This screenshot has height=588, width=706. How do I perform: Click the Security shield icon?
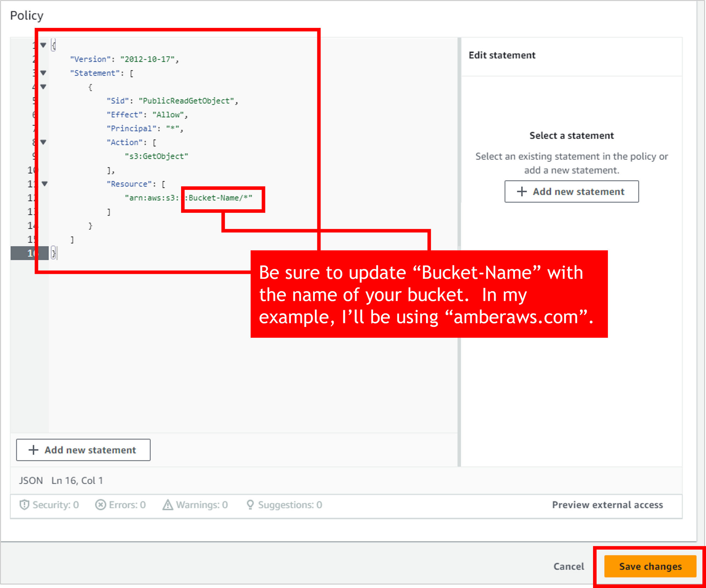click(x=24, y=505)
